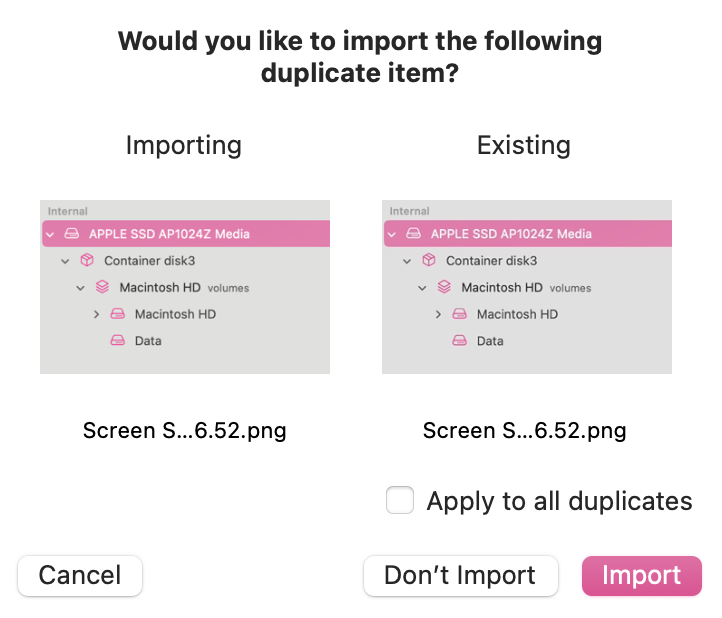
Task: Enable Apply to all duplicates checkbox
Action: [x=400, y=500]
